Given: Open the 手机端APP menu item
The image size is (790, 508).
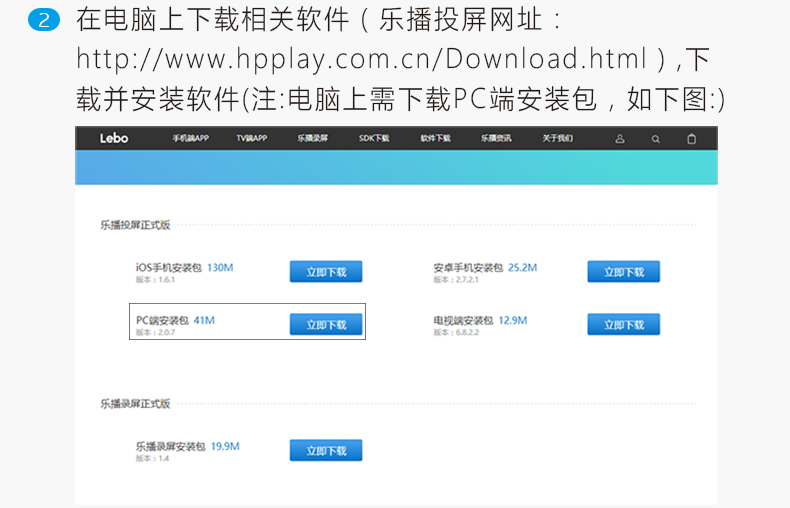Looking at the screenshot, I should pos(190,138).
